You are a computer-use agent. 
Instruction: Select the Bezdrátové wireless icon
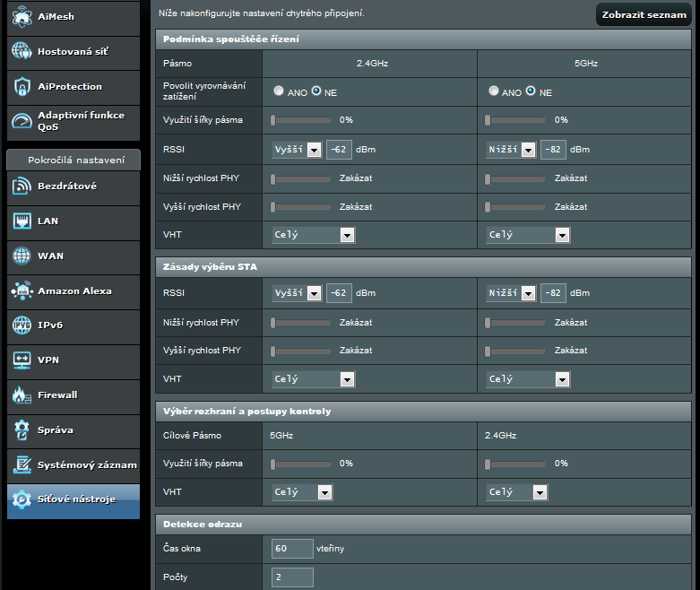(22, 187)
